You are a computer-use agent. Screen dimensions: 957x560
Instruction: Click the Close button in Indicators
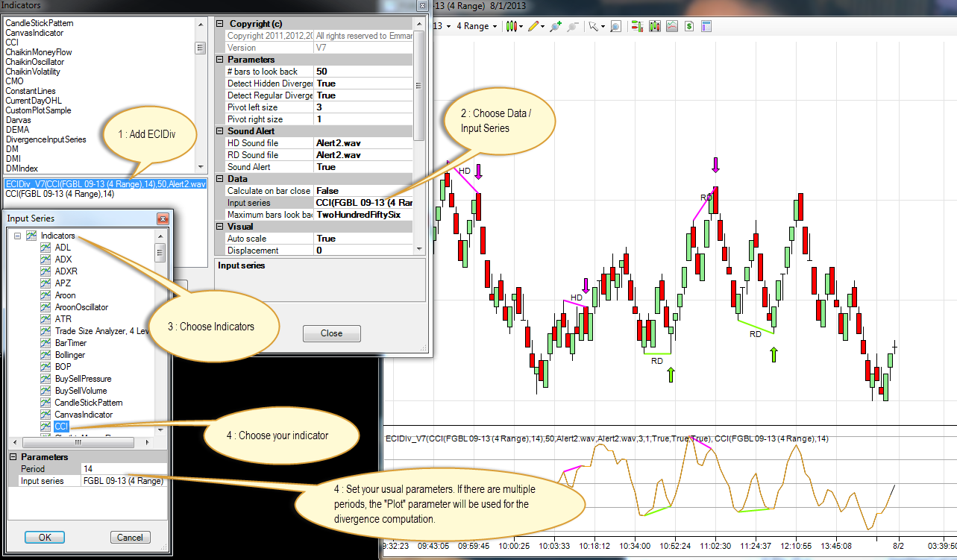[331, 333]
